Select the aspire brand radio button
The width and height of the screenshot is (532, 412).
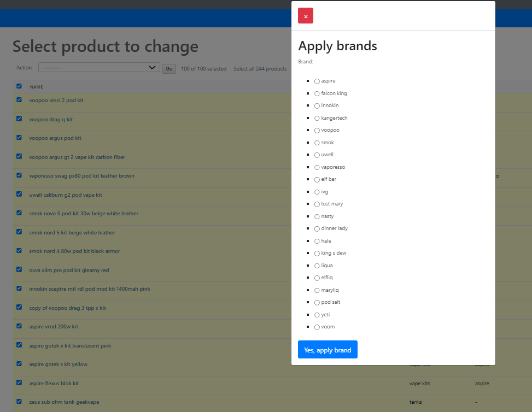317,81
